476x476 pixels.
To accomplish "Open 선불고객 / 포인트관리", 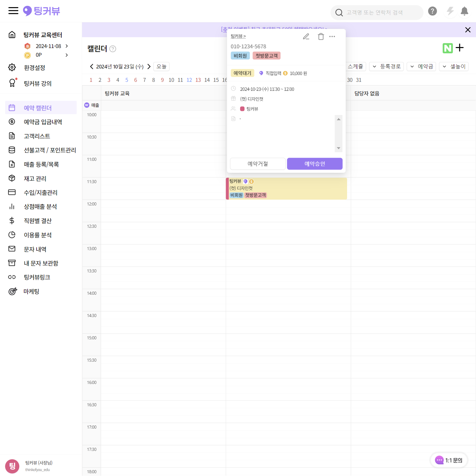I will point(50,150).
